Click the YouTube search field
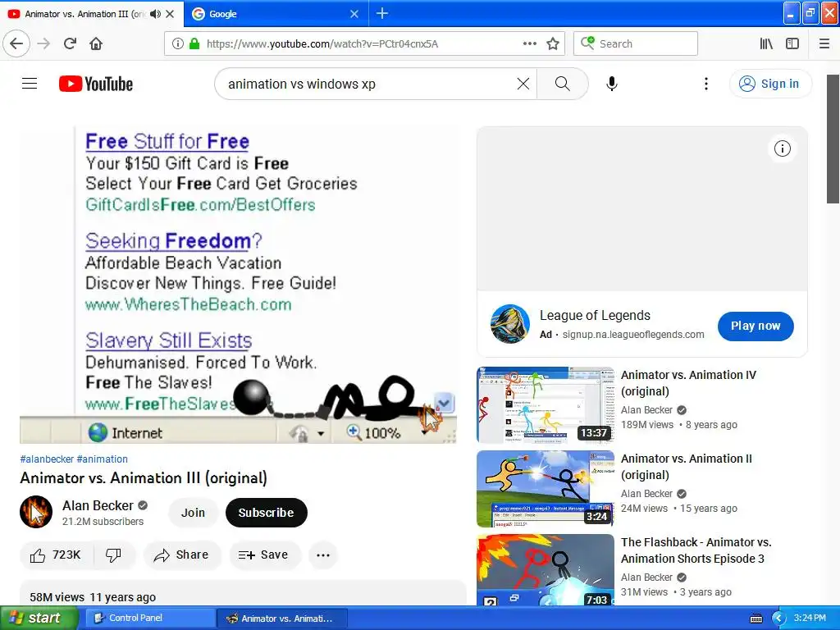 pyautogui.click(x=370, y=84)
